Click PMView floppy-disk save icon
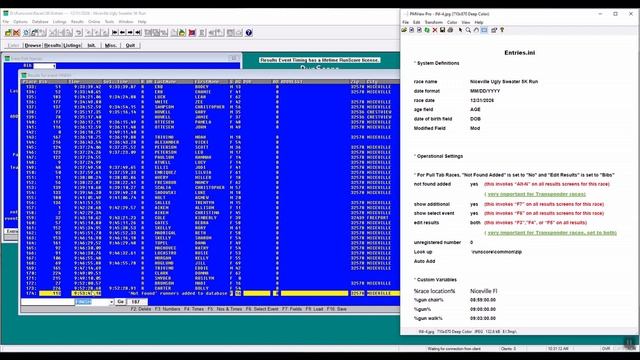Image resolution: width=640 pixels, height=360 pixels. 442,30
